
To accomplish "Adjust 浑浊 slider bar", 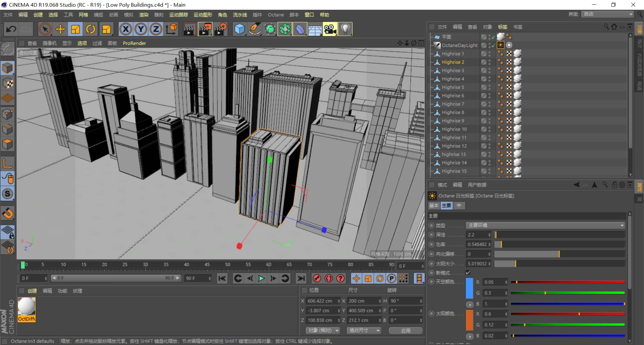I will 559,235.
